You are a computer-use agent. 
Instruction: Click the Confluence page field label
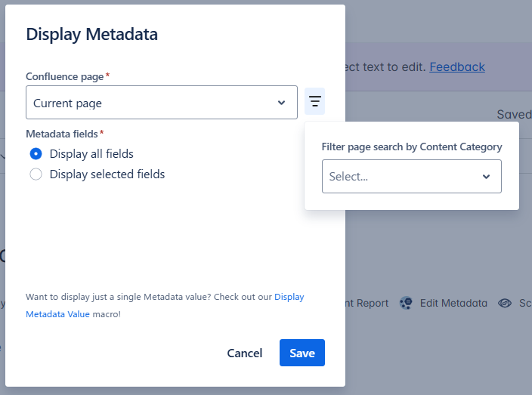pyautogui.click(x=64, y=77)
